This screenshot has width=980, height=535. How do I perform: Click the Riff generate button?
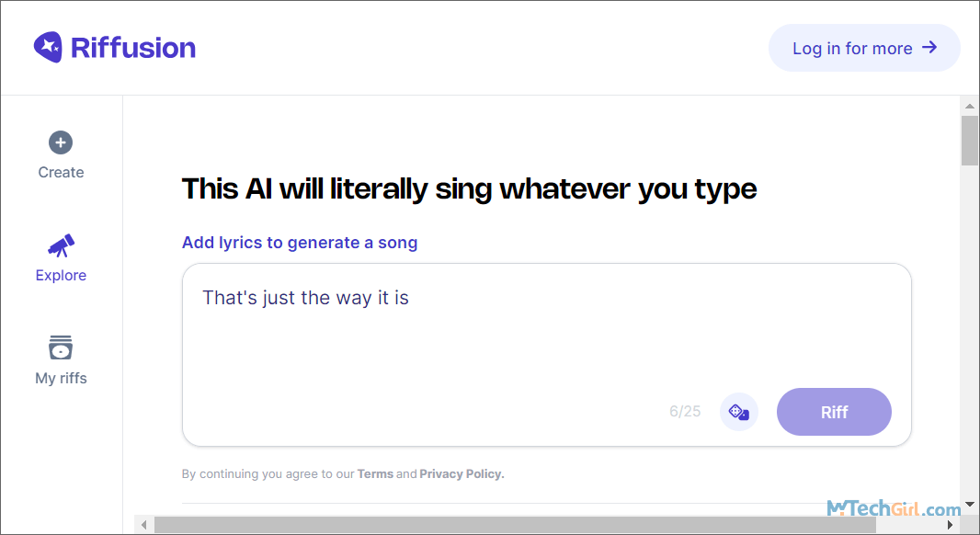click(x=834, y=412)
